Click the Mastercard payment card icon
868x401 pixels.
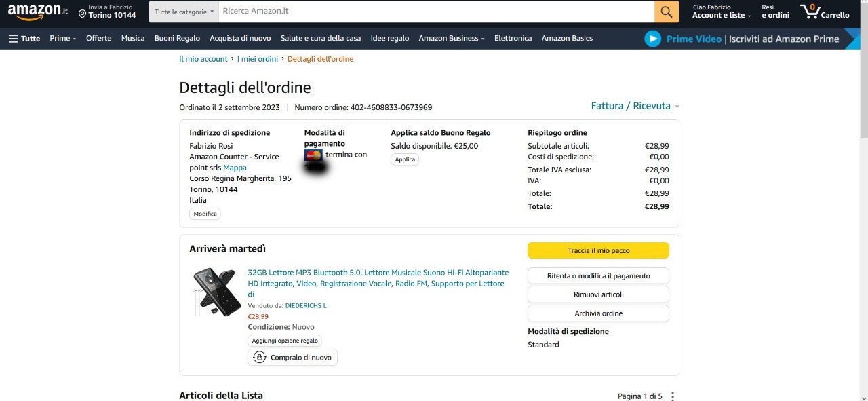point(313,155)
